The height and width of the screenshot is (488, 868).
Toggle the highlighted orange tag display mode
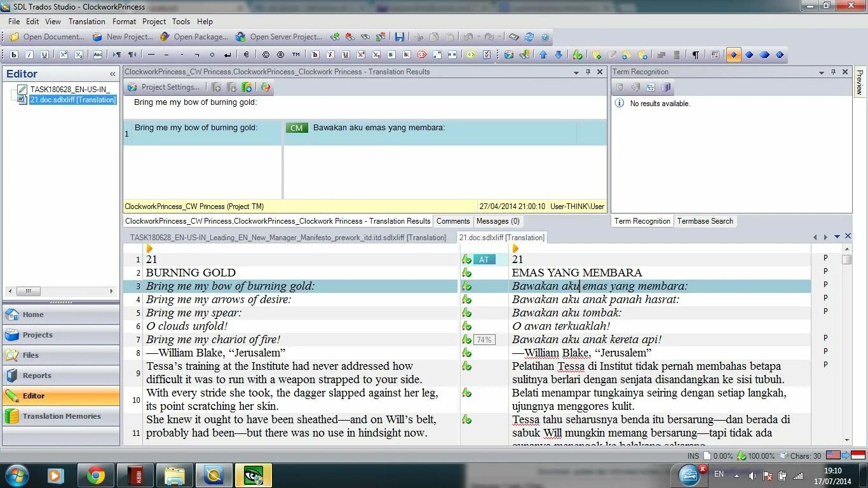pos(734,55)
